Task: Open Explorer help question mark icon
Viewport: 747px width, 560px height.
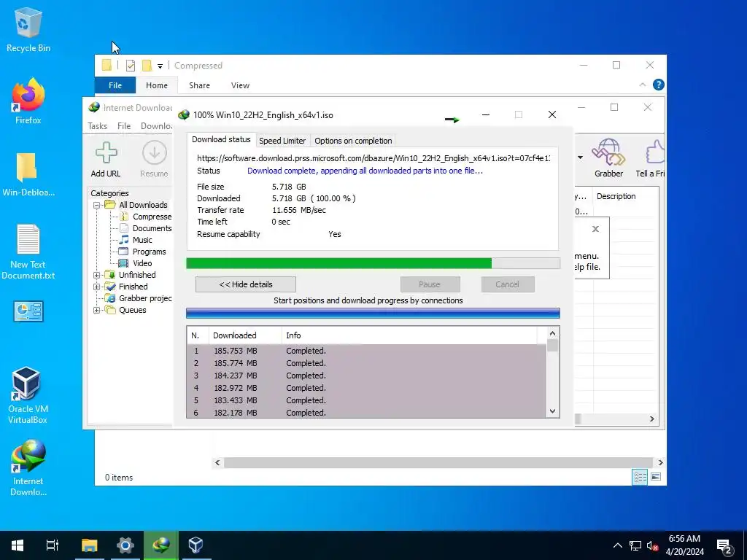Action: click(659, 85)
